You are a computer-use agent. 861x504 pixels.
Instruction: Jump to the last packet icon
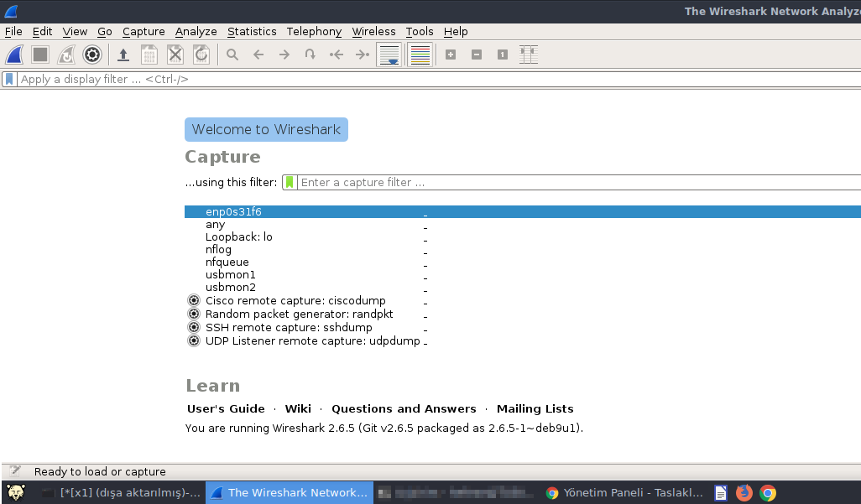tap(362, 55)
